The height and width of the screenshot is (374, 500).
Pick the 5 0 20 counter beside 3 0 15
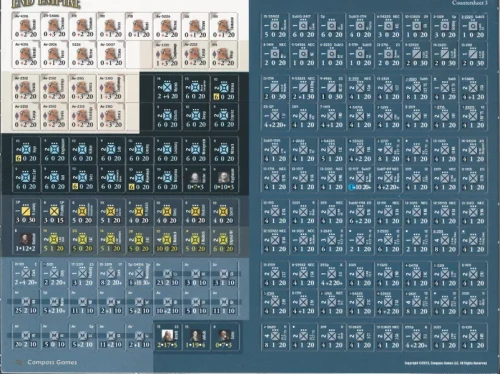point(82,212)
